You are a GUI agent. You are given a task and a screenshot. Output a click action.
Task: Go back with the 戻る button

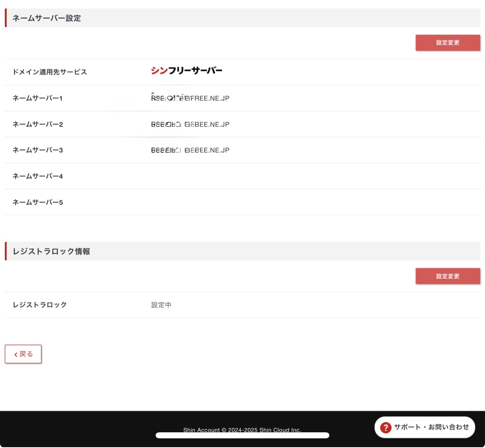(23, 354)
